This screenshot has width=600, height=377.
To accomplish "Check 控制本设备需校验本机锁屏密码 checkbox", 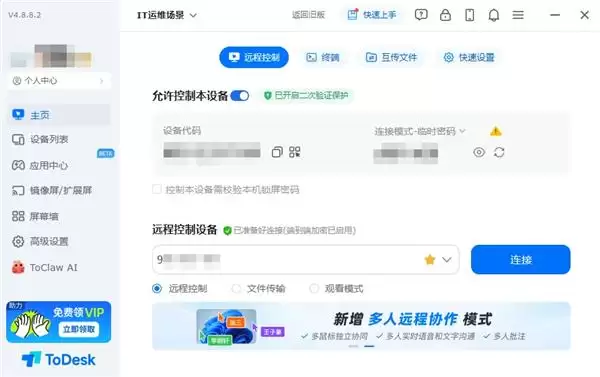I will tap(157, 189).
